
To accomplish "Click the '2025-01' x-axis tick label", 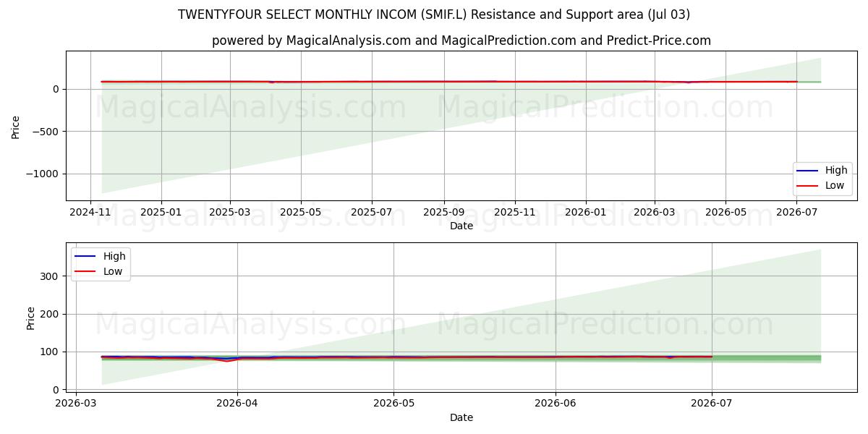I will point(161,213).
